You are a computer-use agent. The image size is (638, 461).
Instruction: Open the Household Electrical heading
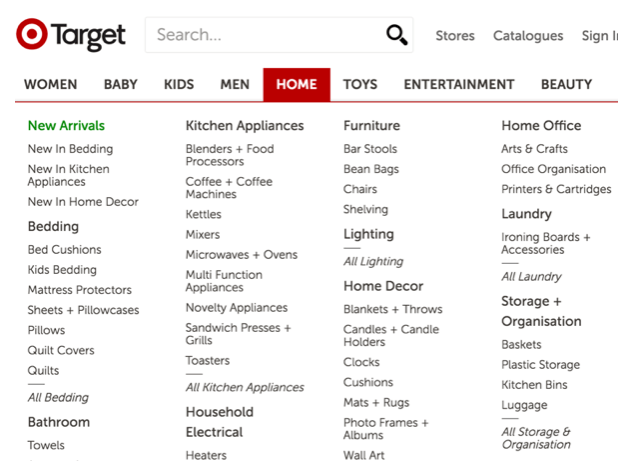pyautogui.click(x=220, y=422)
